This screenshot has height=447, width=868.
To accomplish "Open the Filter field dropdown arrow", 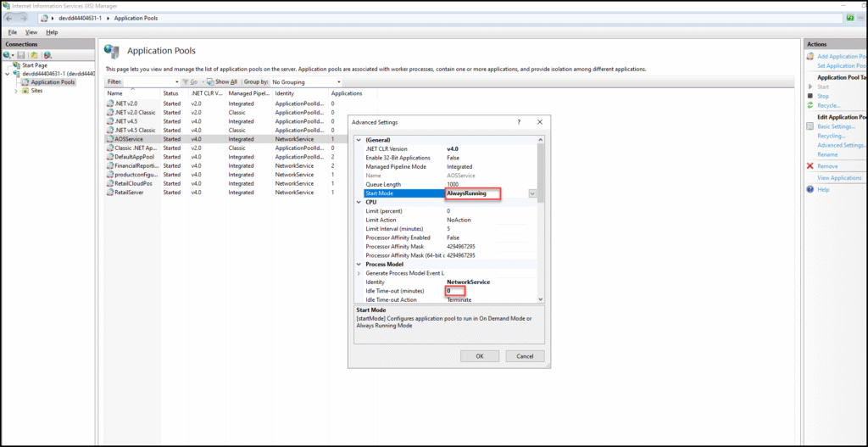I will 177,82.
